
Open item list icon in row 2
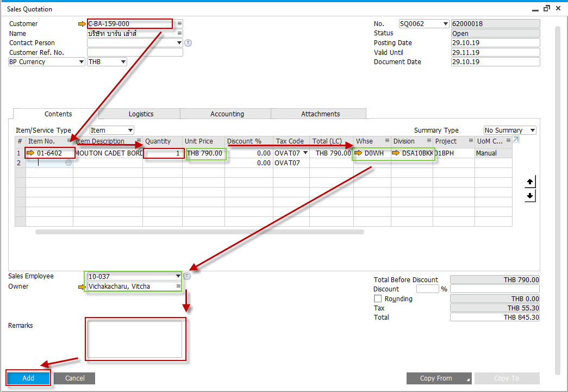68,163
